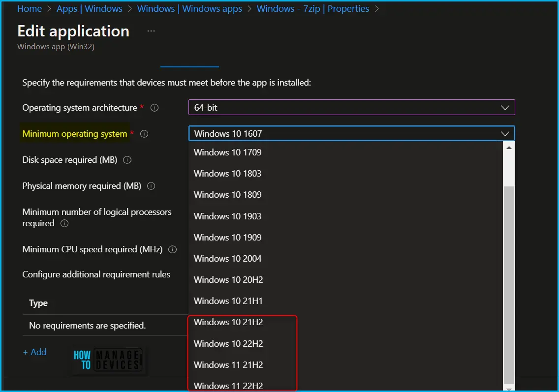The image size is (559, 392).
Task: Choose Windows 10 21H2 from list
Action: [x=346, y=322]
